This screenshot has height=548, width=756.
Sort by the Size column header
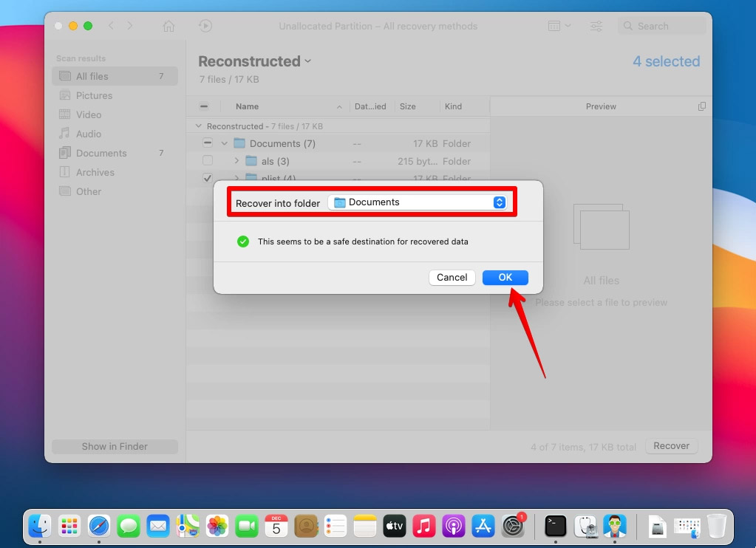[407, 106]
